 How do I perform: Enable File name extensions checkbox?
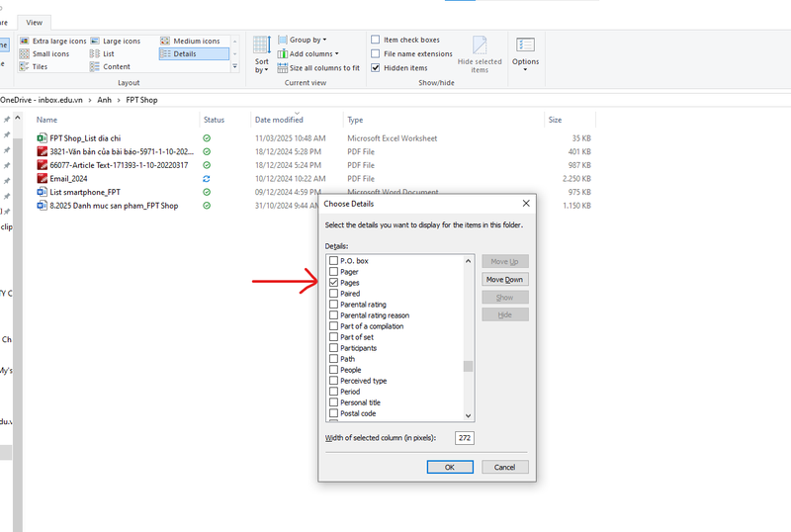376,53
